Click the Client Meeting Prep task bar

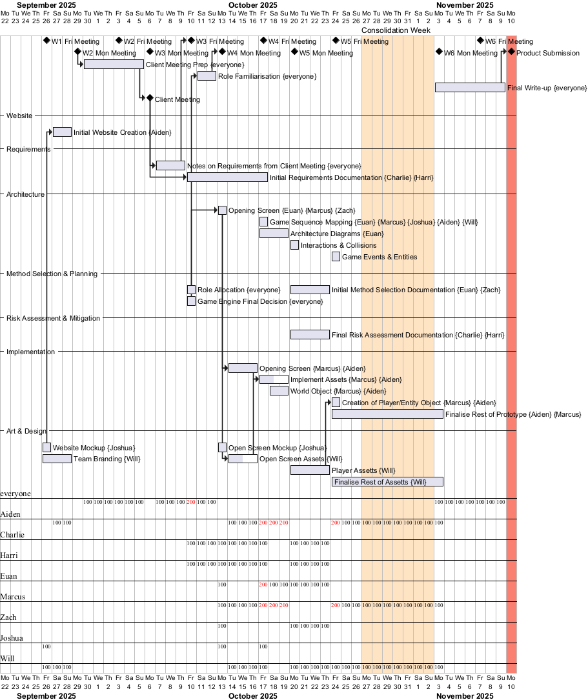pos(114,64)
